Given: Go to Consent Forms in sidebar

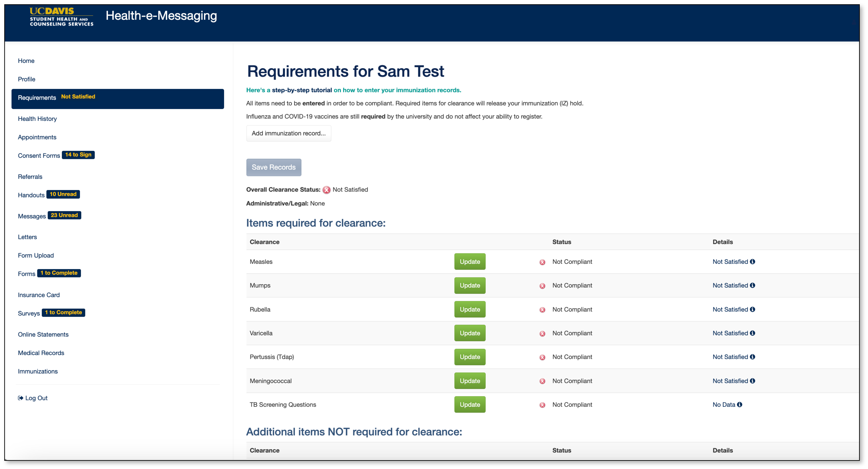Looking at the screenshot, I should click(x=39, y=155).
